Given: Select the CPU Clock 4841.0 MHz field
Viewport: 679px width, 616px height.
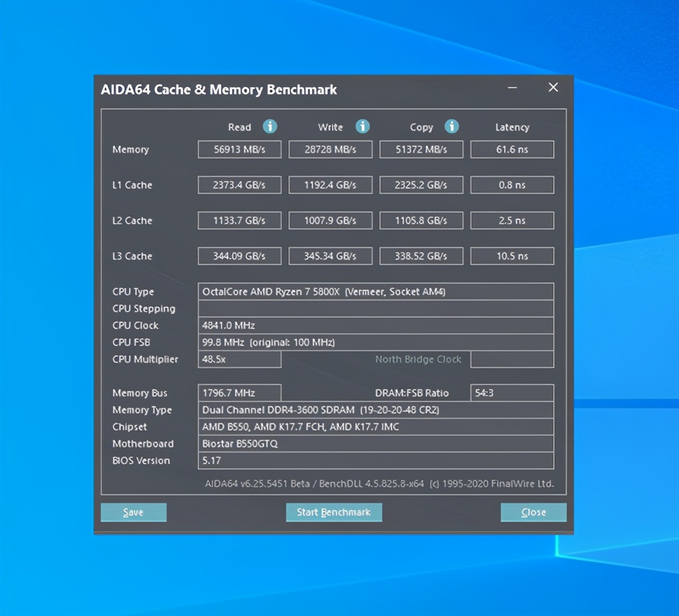Looking at the screenshot, I should [376, 325].
